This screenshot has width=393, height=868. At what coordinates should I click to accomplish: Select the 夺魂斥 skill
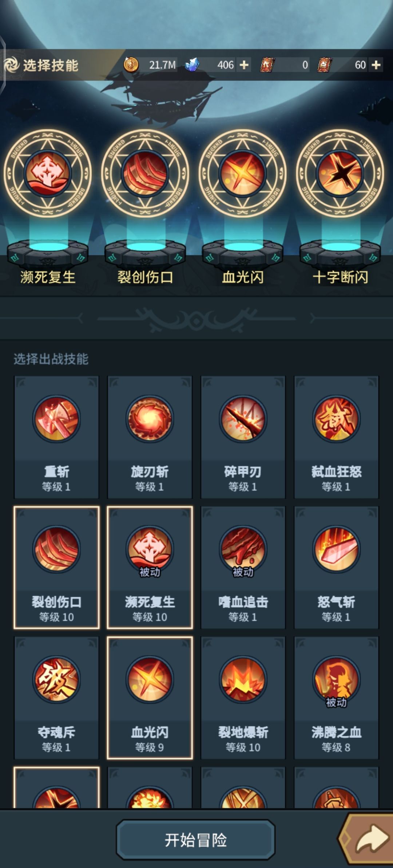click(x=56, y=698)
